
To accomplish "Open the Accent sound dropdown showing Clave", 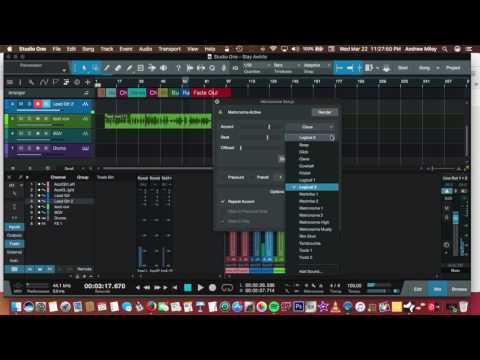I will coord(310,127).
